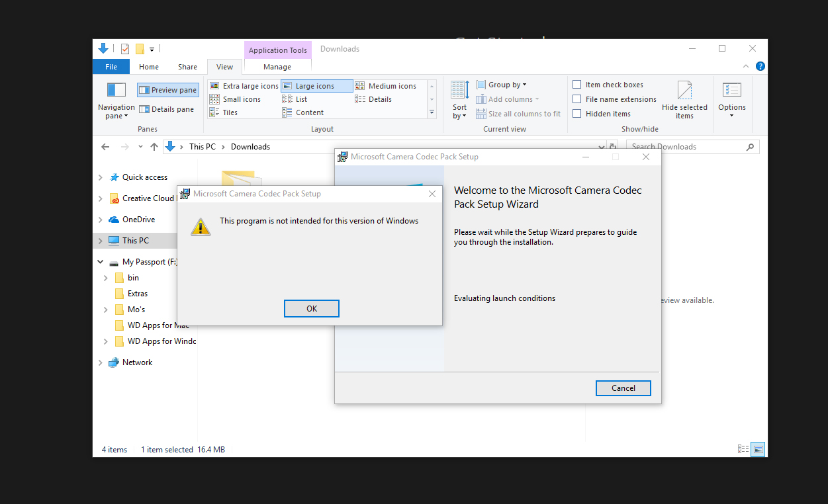Click This PC in the address bar
The width and height of the screenshot is (828, 504).
point(202,147)
